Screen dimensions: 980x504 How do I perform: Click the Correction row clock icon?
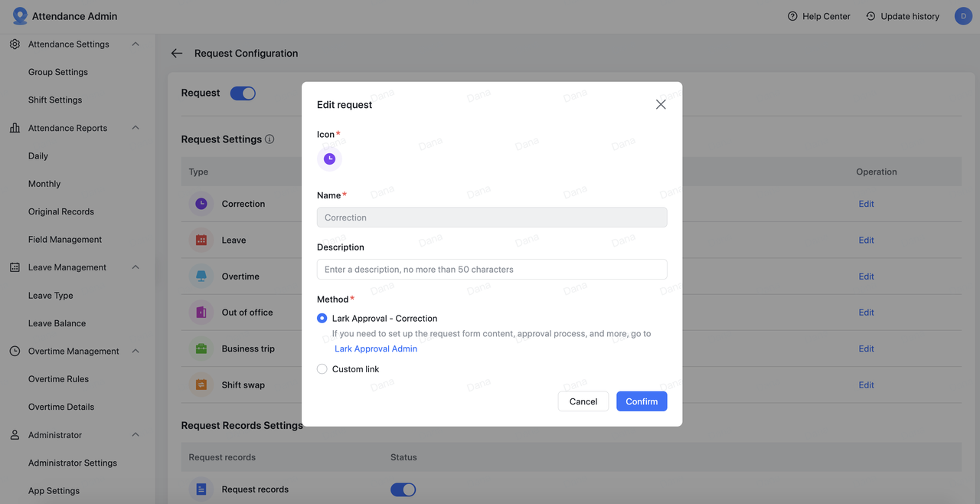click(x=201, y=204)
